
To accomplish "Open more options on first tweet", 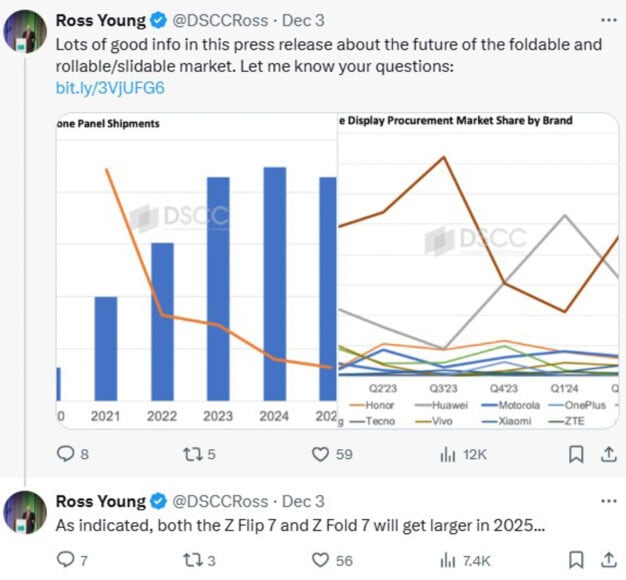I will point(609,20).
